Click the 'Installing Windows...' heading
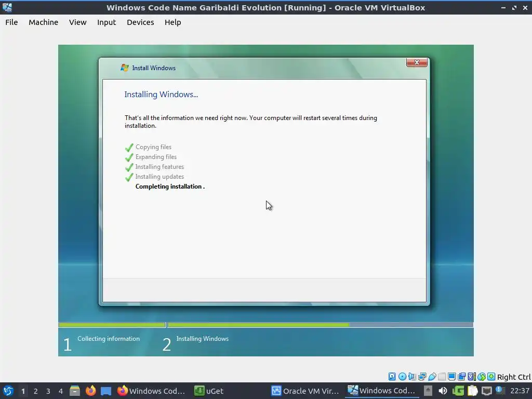The image size is (532, 399). click(x=161, y=95)
